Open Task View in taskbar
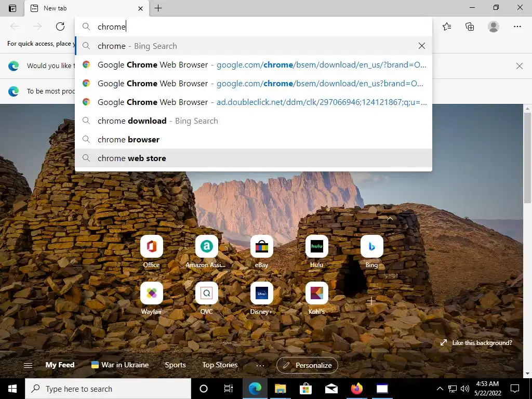The height and width of the screenshot is (399, 532). [229, 389]
